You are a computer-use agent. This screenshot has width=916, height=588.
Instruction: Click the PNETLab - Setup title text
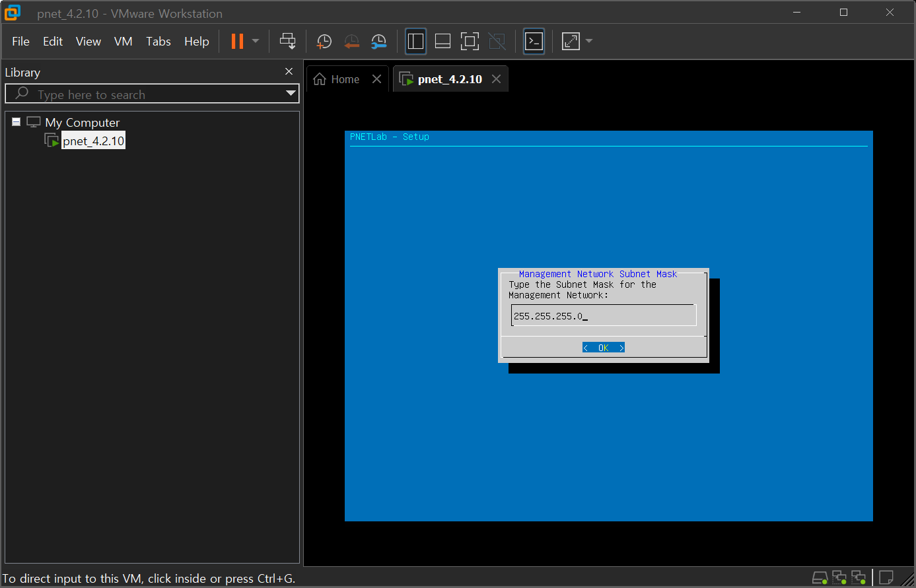390,137
